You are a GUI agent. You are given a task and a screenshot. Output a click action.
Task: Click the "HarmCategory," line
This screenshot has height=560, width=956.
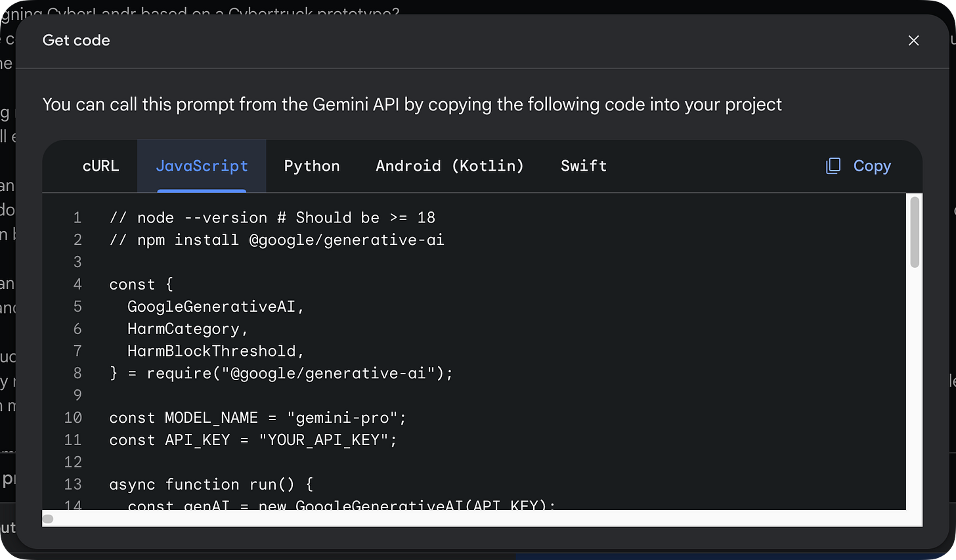tap(188, 329)
